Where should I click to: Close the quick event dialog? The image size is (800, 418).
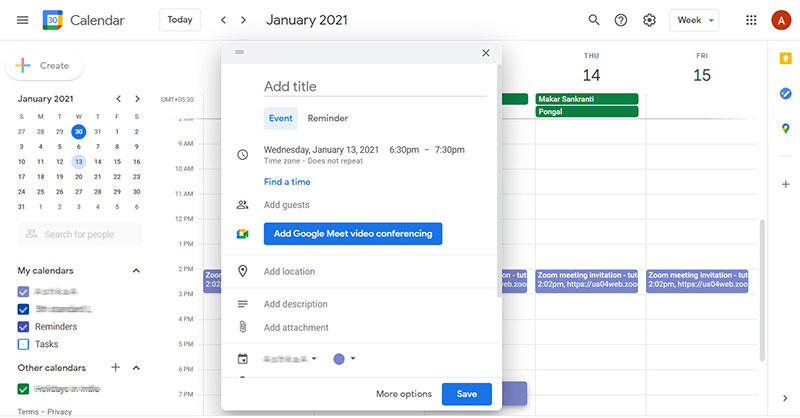[x=486, y=53]
